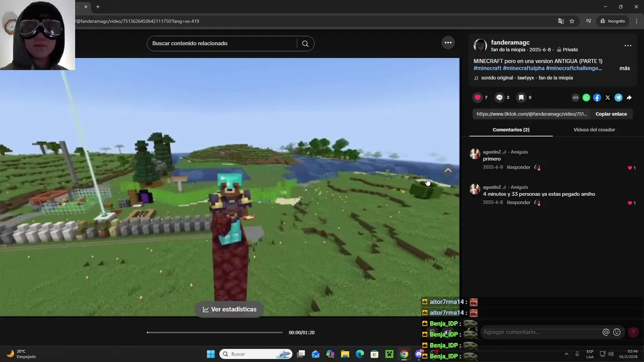Expand the description with 'más'

(624, 68)
